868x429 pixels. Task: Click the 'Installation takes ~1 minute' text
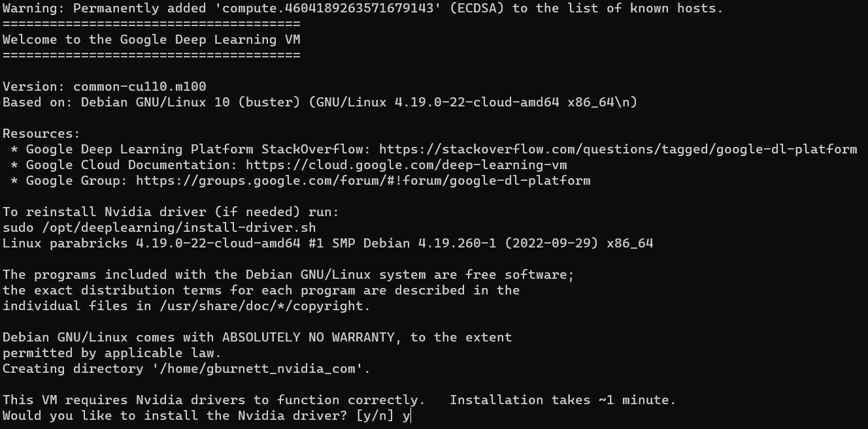[x=563, y=400]
